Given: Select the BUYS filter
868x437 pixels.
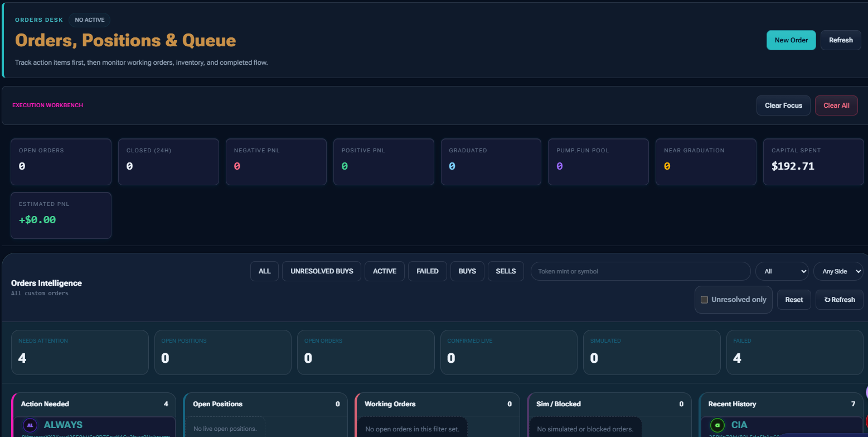Looking at the screenshot, I should click(467, 271).
